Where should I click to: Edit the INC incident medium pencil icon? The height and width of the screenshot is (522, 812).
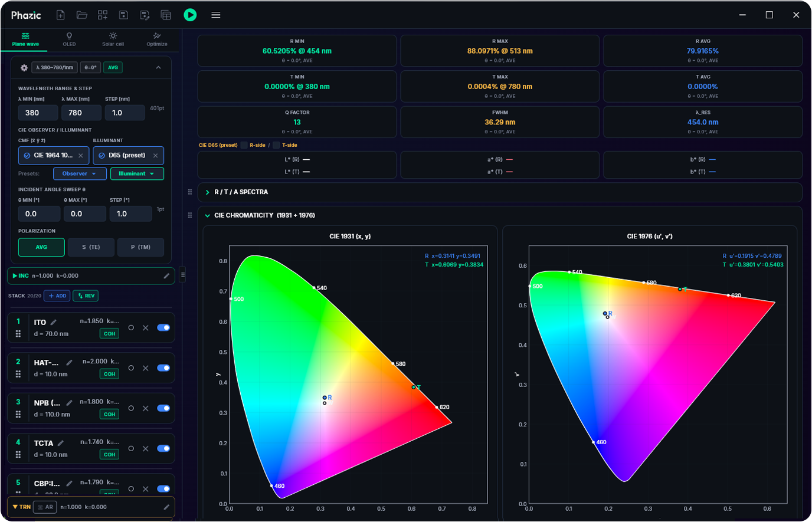(x=166, y=275)
